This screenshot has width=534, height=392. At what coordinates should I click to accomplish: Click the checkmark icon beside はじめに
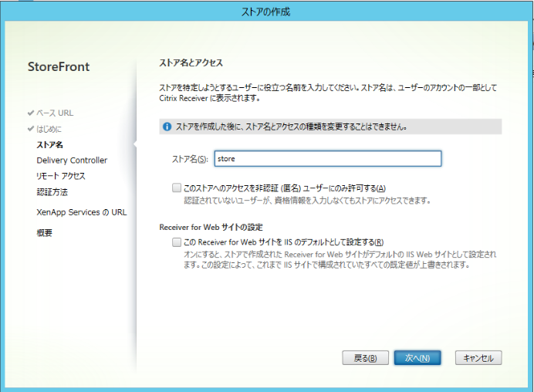(31, 129)
